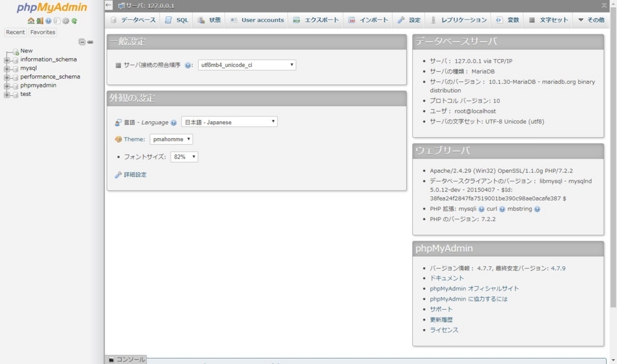
Task: Click the New database icon in the tree
Action: (x=16, y=52)
